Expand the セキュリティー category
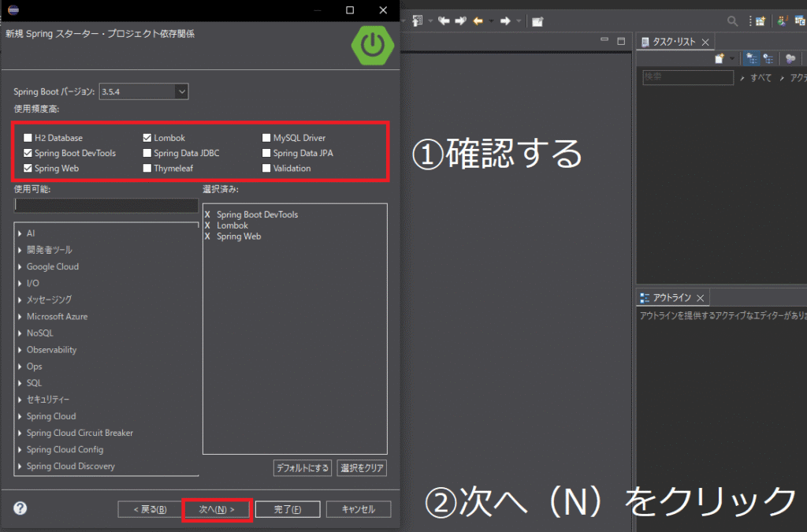This screenshot has height=532, width=807. point(20,400)
